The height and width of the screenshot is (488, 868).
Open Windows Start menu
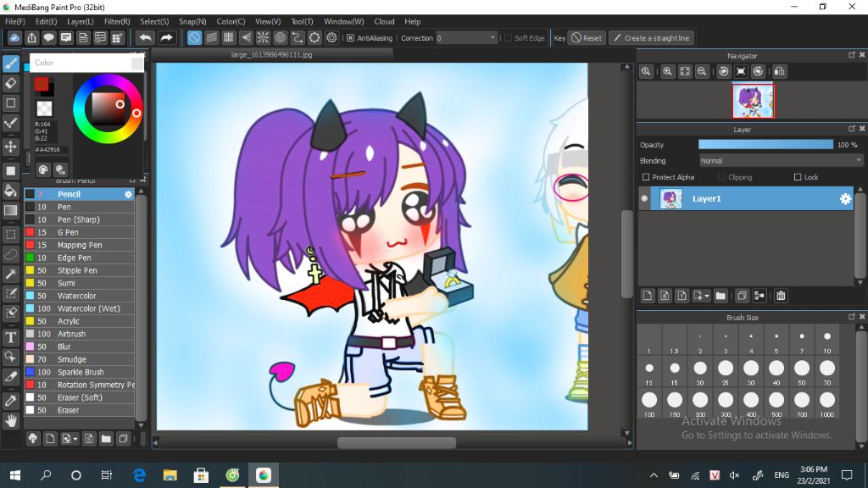point(15,475)
